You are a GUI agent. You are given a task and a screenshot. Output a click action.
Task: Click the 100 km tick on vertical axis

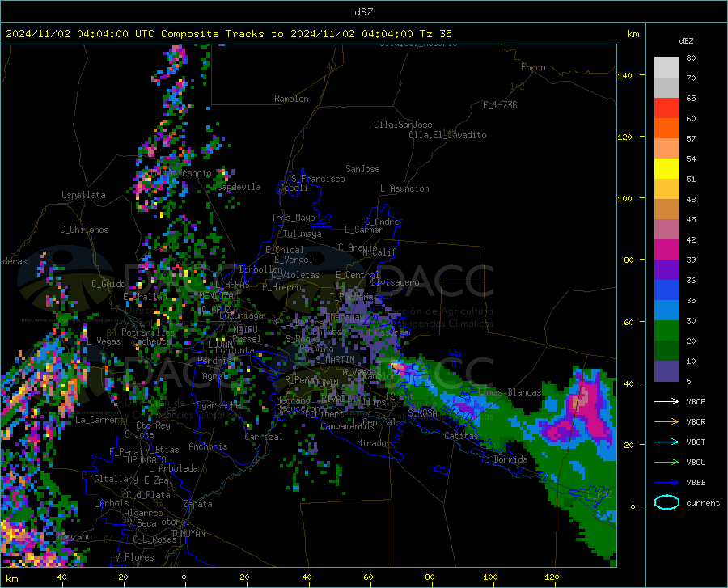click(x=624, y=198)
